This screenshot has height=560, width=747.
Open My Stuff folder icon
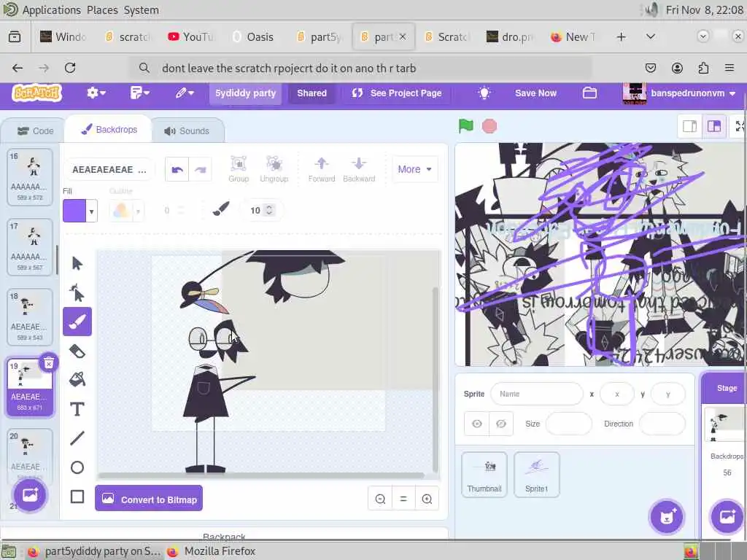tap(589, 93)
